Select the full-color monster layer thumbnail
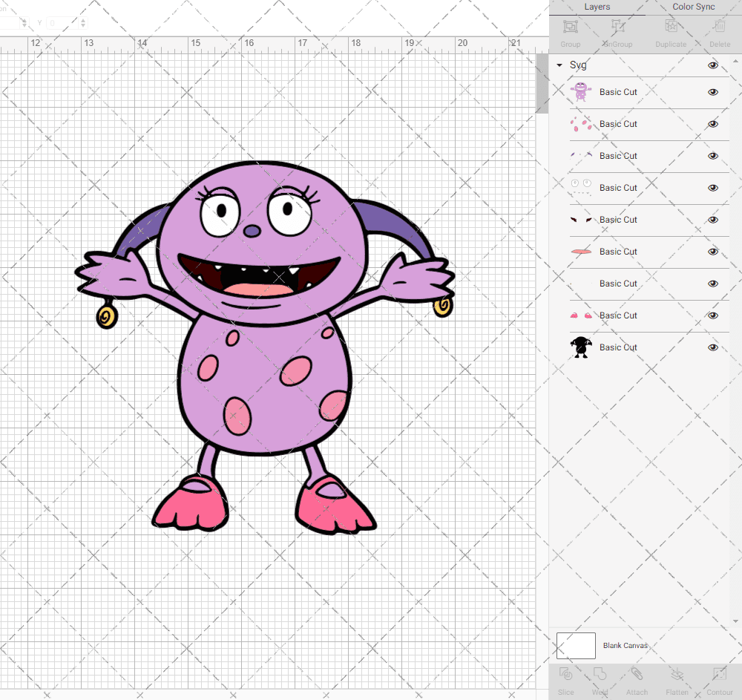Screen dimensions: 742x700 [x=581, y=92]
